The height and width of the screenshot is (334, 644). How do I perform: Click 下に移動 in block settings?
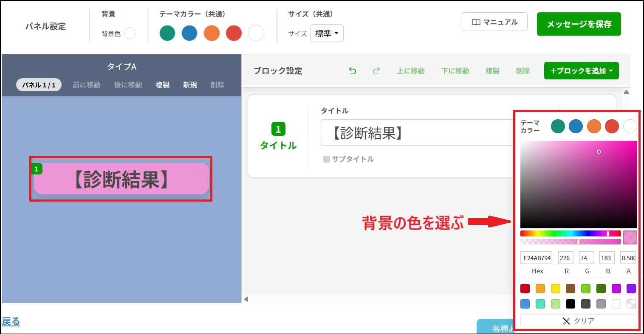point(455,71)
